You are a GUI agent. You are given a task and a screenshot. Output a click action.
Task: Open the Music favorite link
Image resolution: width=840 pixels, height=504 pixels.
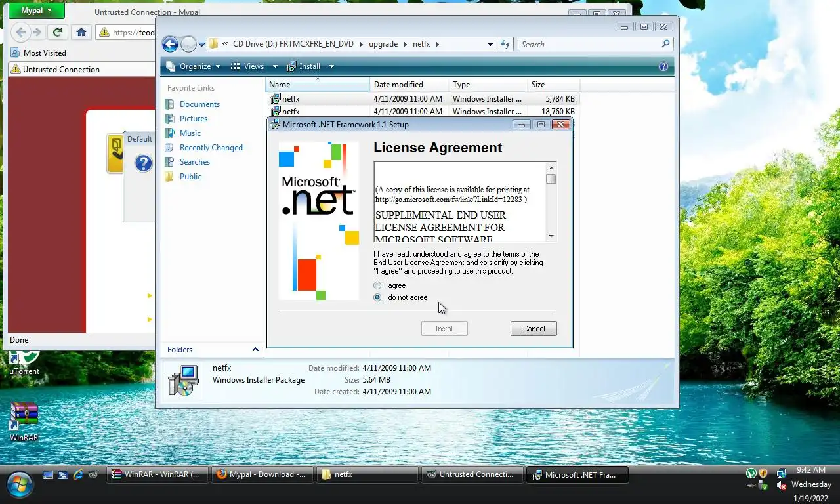190,133
